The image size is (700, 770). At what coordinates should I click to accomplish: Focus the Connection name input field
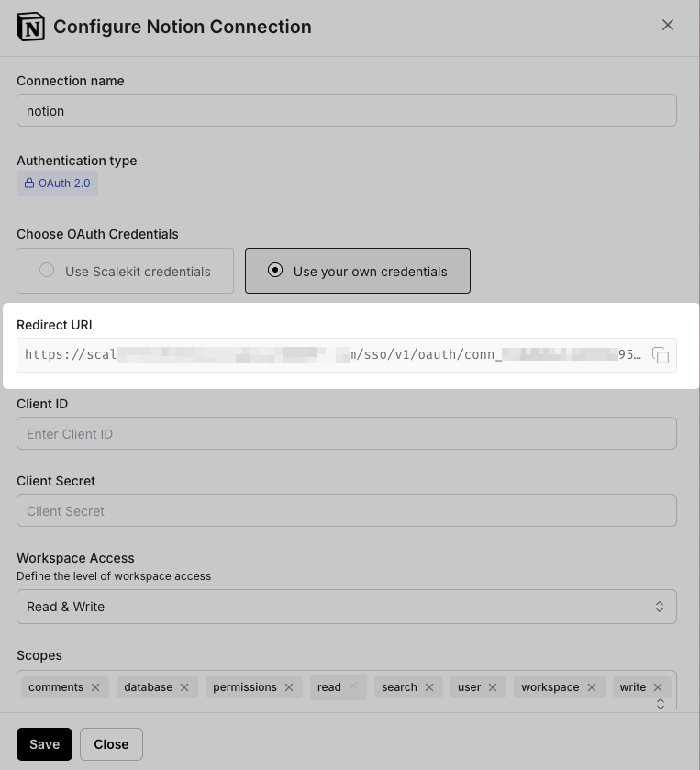click(346, 111)
